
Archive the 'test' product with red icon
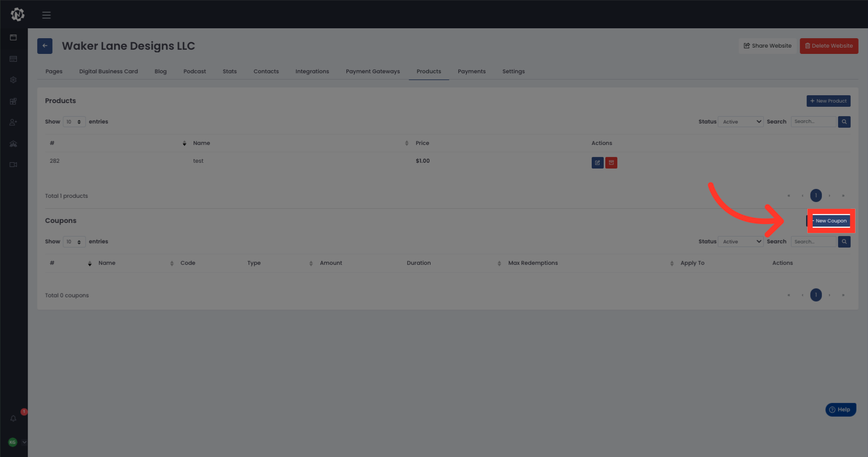611,163
